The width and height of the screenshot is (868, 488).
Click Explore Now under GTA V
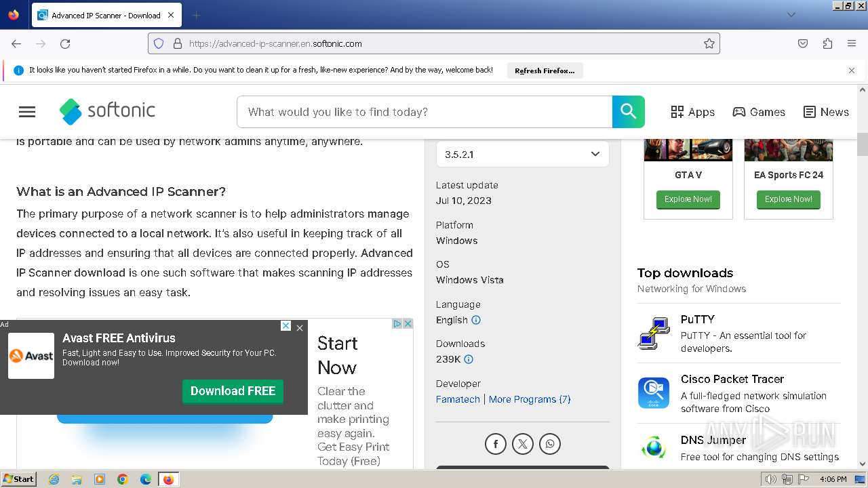688,199
